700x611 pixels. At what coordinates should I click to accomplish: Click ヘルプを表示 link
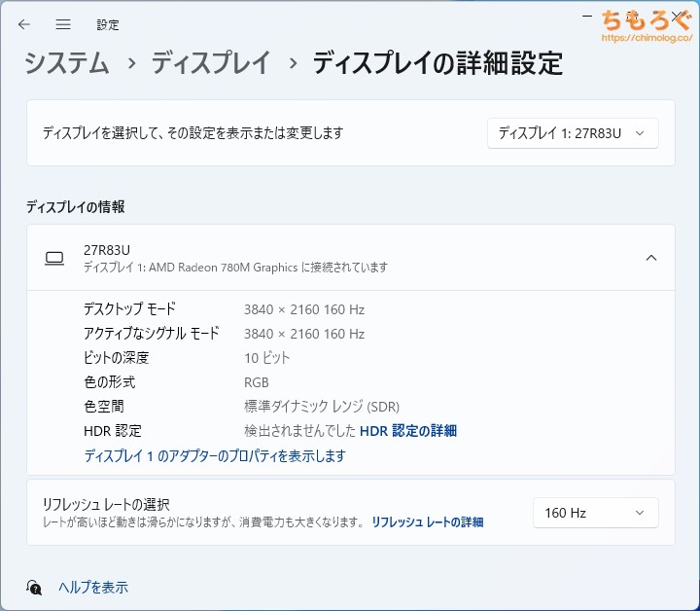93,588
